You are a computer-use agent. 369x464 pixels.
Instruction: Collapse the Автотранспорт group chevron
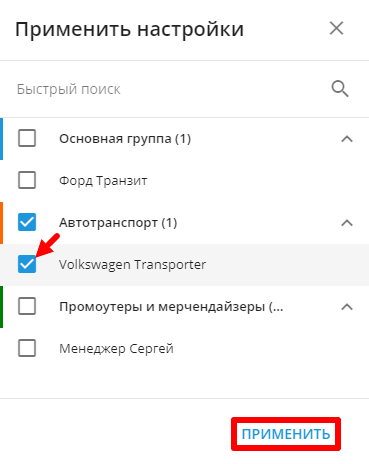(x=347, y=223)
